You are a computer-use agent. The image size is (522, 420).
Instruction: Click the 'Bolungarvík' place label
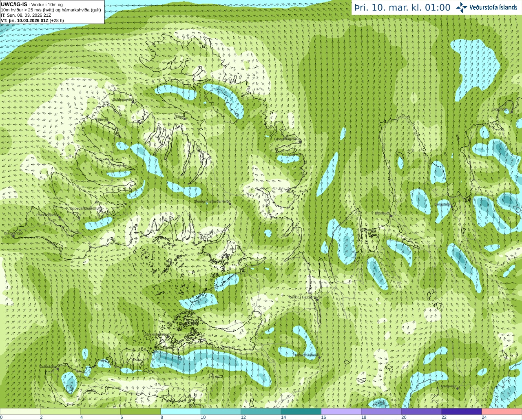coord(123,99)
